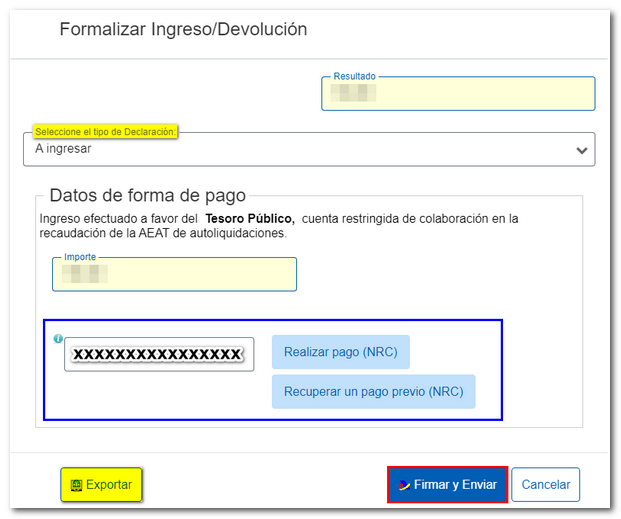Submit with the 'Firmar y Enviar' button
Screen dimensions: 621x519
tap(448, 485)
